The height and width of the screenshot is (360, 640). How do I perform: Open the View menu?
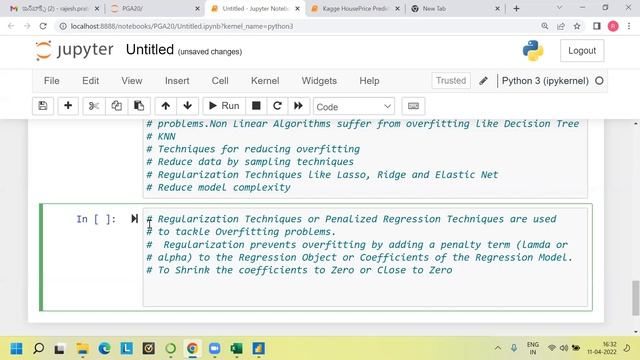[x=131, y=81]
